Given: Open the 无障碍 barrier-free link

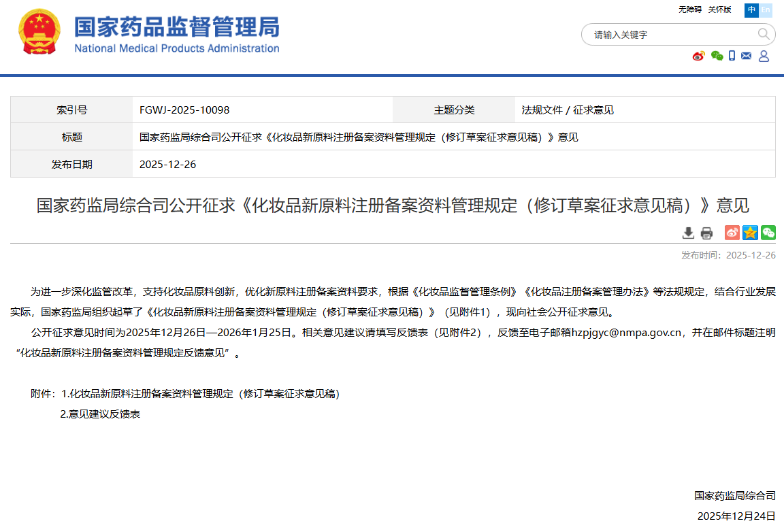Looking at the screenshot, I should point(689,10).
